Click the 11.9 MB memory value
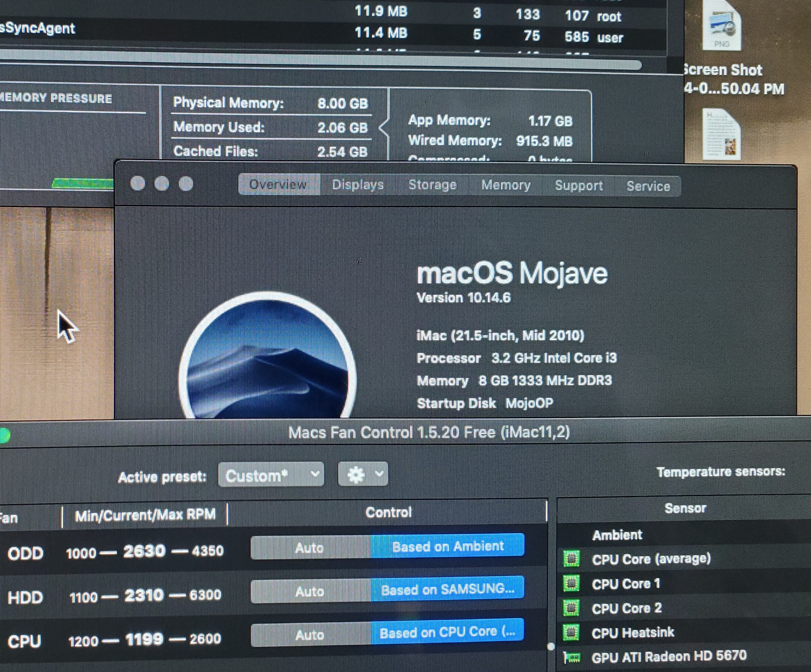This screenshot has height=672, width=811. pos(381,11)
